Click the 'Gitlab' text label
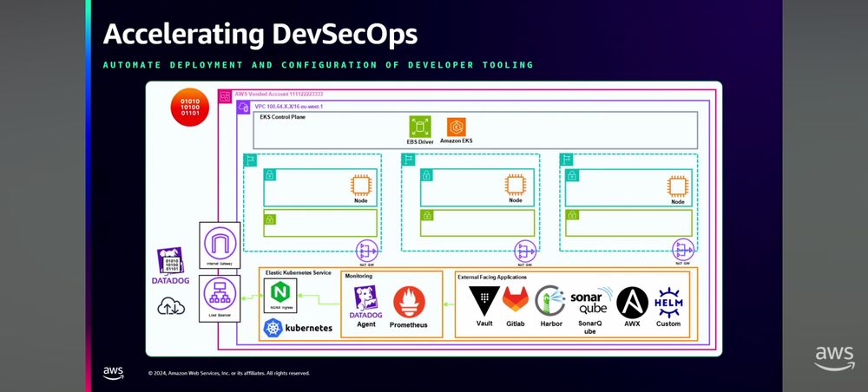Image resolution: width=868 pixels, height=392 pixels. point(516,323)
